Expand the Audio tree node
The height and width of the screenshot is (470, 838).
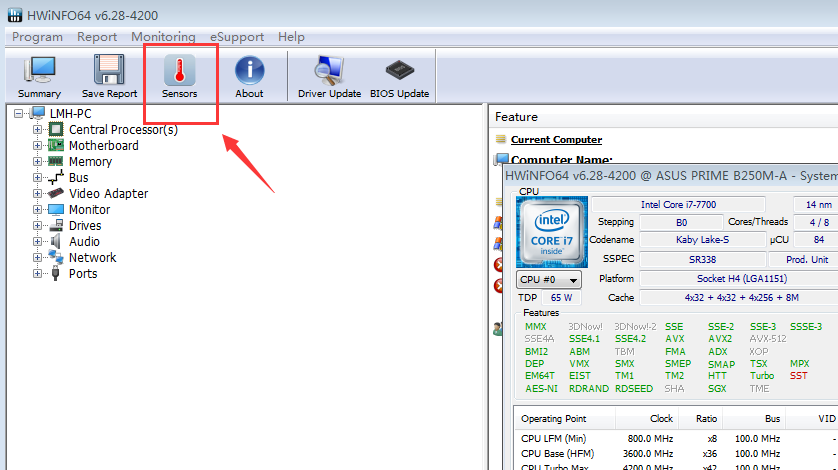coord(37,242)
